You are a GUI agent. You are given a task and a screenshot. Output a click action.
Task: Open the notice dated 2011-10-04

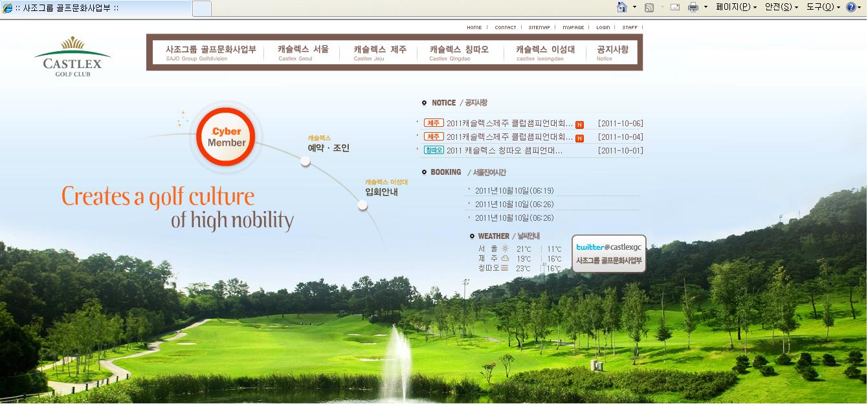(x=509, y=137)
